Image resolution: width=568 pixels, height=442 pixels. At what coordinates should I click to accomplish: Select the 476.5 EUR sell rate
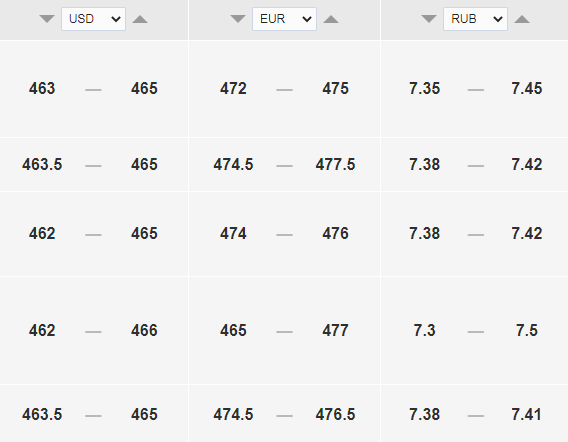pyautogui.click(x=335, y=414)
